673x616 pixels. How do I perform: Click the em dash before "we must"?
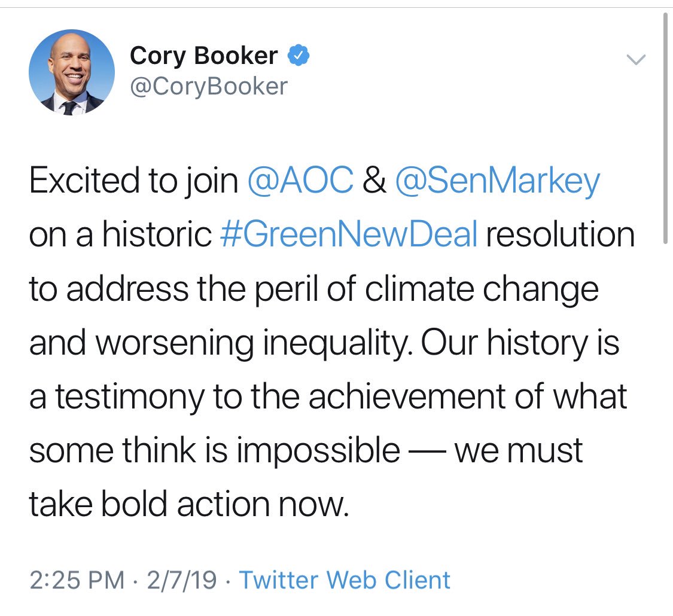point(427,450)
